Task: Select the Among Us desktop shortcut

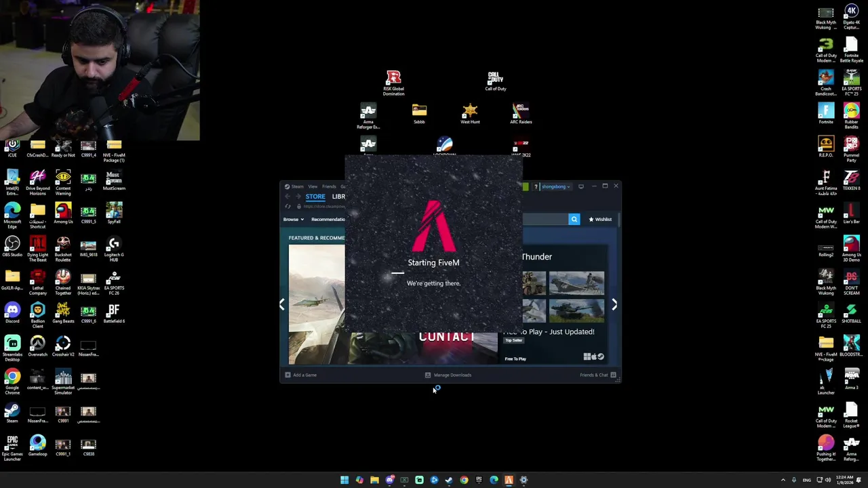Action: (63, 213)
